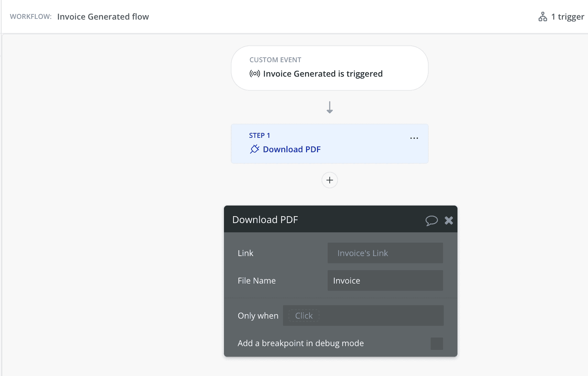The width and height of the screenshot is (588, 376).
Task: Enable the breakpoint in debug mode checkbox
Action: coord(437,343)
